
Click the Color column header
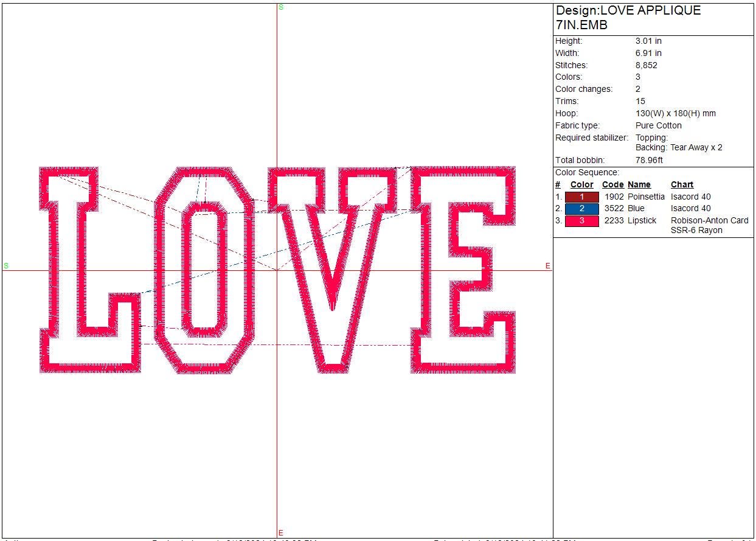(581, 184)
